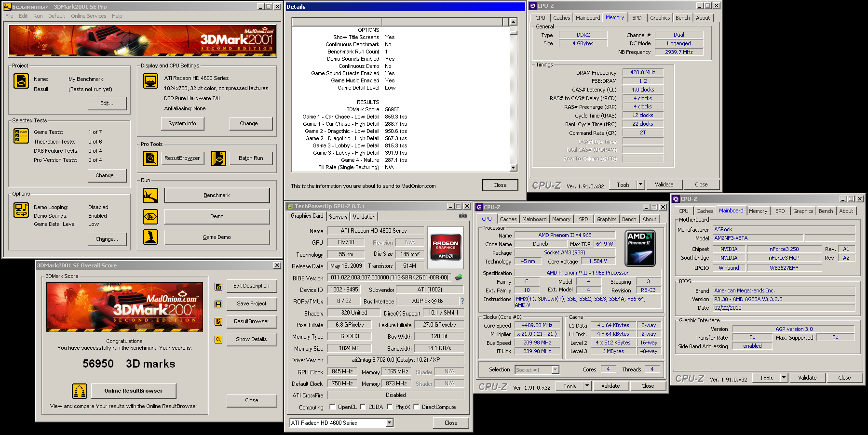The width and height of the screenshot is (868, 435).
Task: Click Close in the Details window
Action: coord(500,185)
